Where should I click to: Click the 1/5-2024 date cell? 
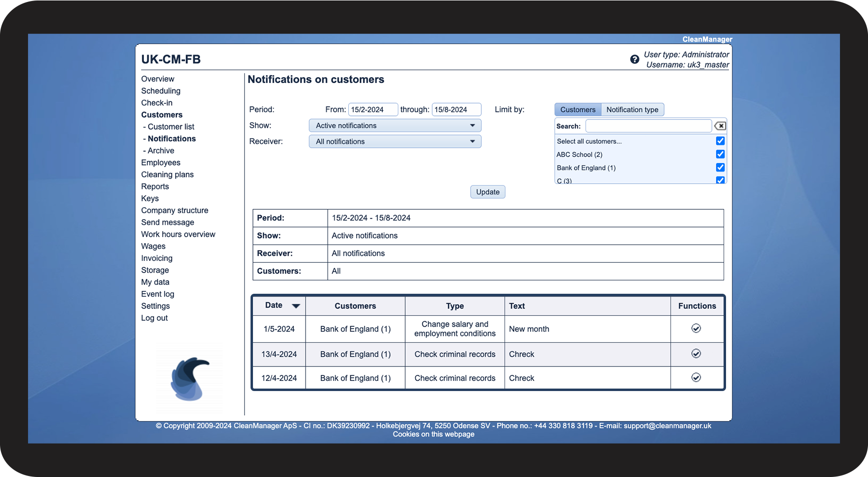coord(279,329)
